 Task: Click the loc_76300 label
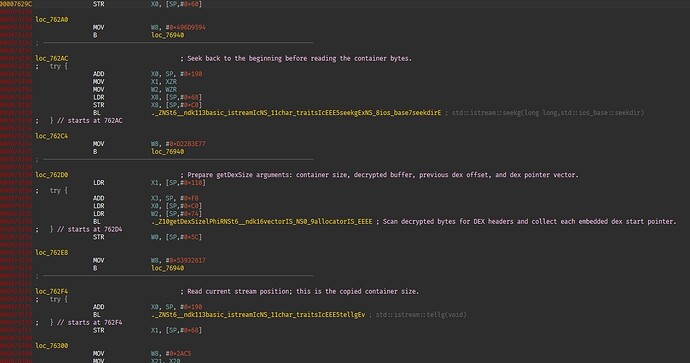coord(51,346)
